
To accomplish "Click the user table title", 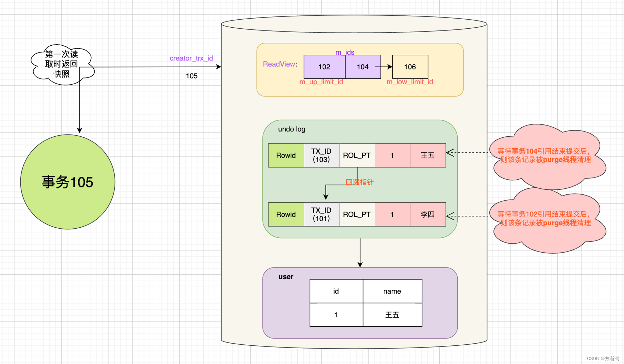I will 286,277.
